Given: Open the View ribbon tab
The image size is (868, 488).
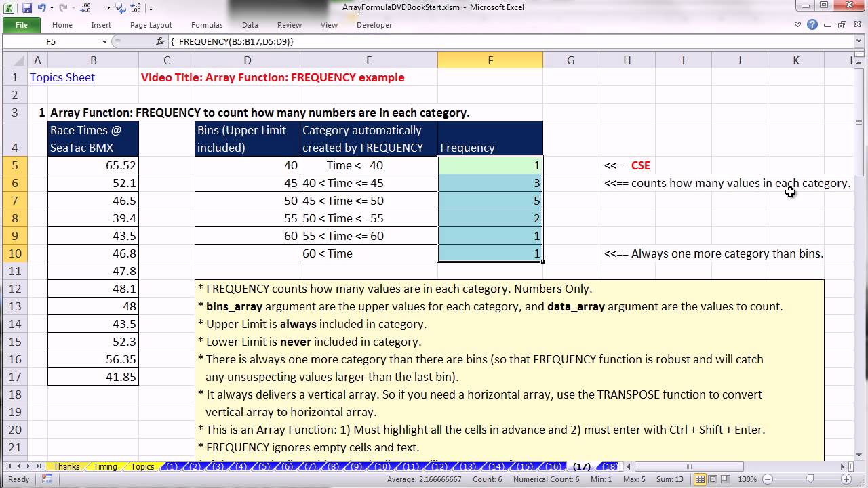Looking at the screenshot, I should click(x=329, y=25).
